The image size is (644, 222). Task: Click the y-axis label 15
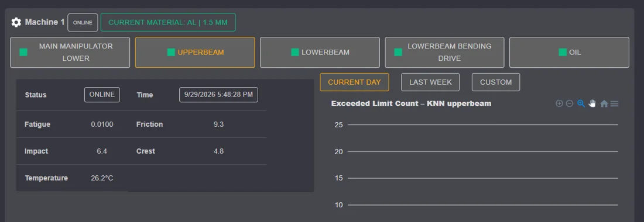pyautogui.click(x=339, y=178)
